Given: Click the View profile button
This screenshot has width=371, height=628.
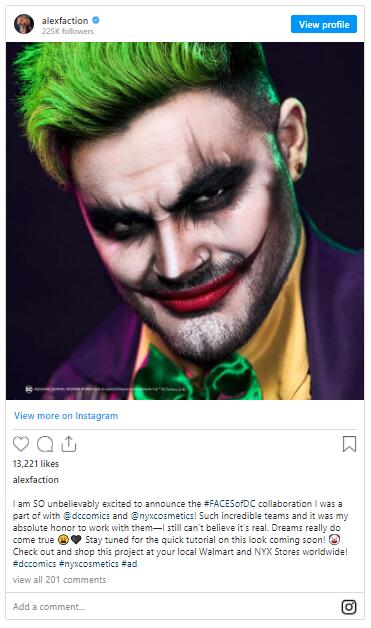Looking at the screenshot, I should [324, 24].
